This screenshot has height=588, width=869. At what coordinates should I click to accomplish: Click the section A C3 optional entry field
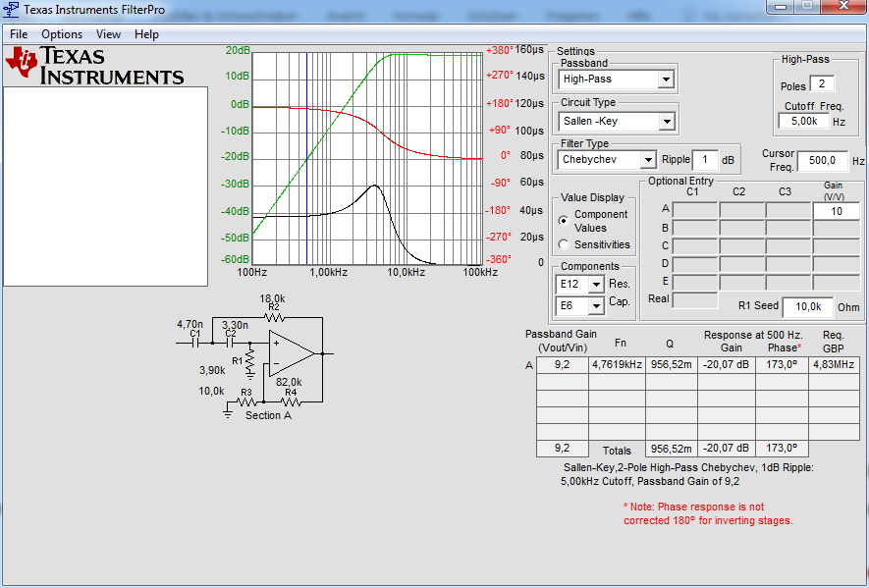(788, 210)
